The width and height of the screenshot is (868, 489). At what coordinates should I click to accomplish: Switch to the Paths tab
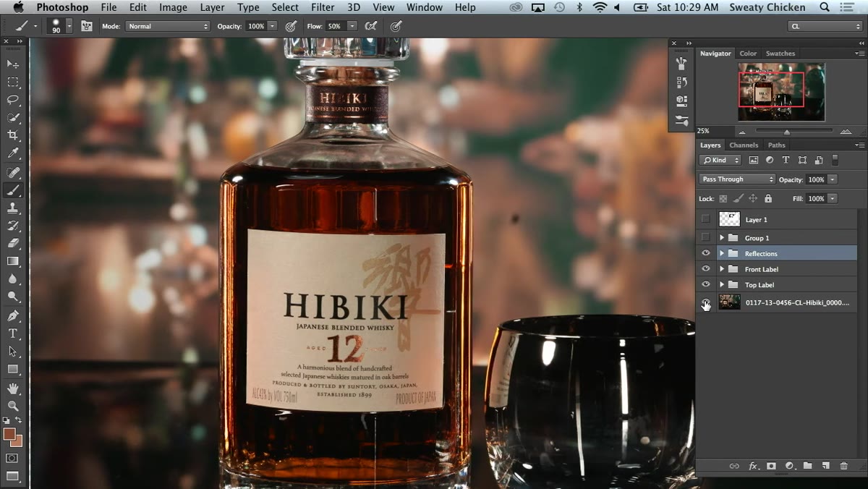coord(777,145)
